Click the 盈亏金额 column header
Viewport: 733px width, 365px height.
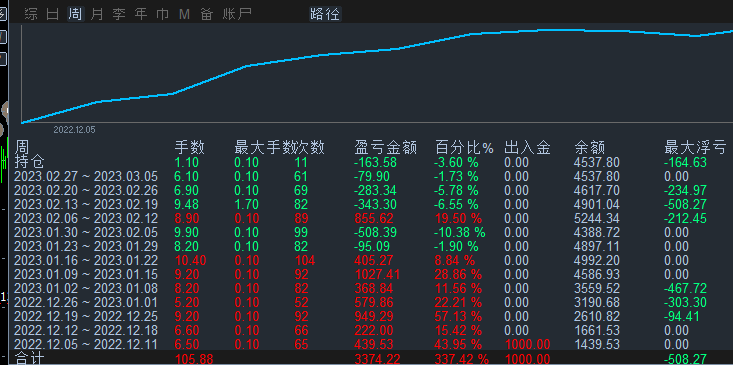click(x=386, y=148)
